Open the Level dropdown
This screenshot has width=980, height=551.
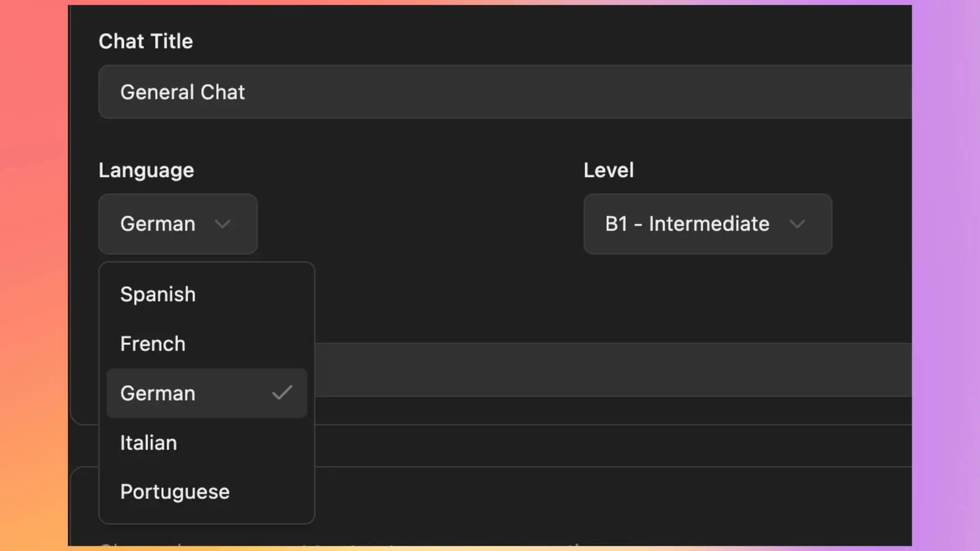(707, 224)
